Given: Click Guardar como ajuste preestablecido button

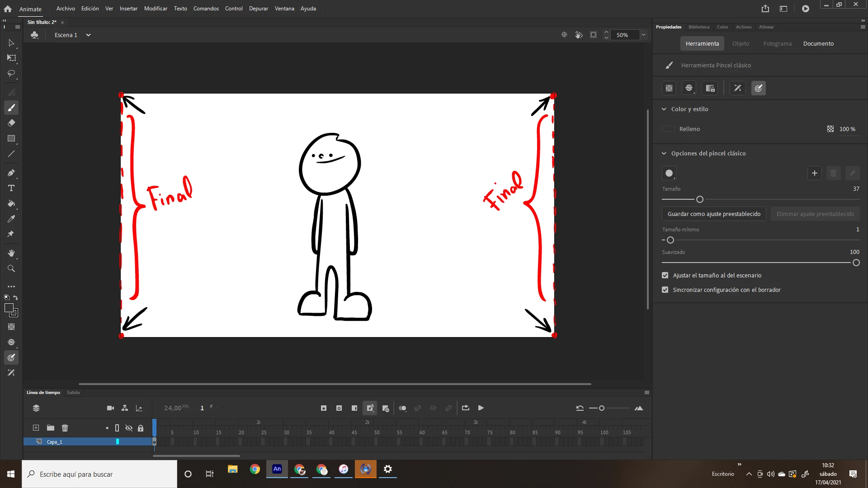Looking at the screenshot, I should click(x=714, y=214).
